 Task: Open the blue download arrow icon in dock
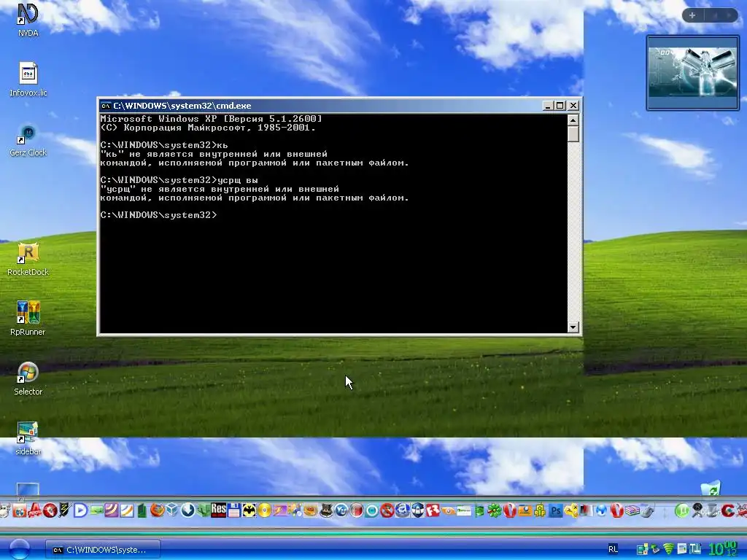pyautogui.click(x=187, y=510)
